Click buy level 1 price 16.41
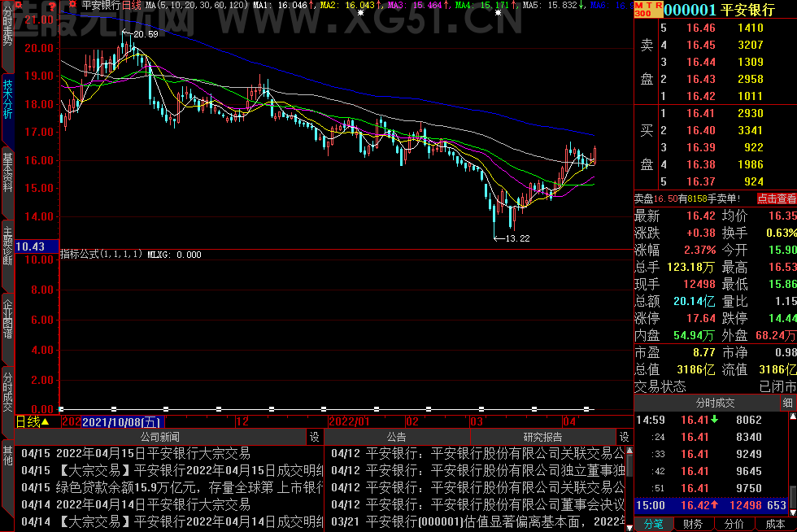The width and height of the screenshot is (797, 532). 701,113
